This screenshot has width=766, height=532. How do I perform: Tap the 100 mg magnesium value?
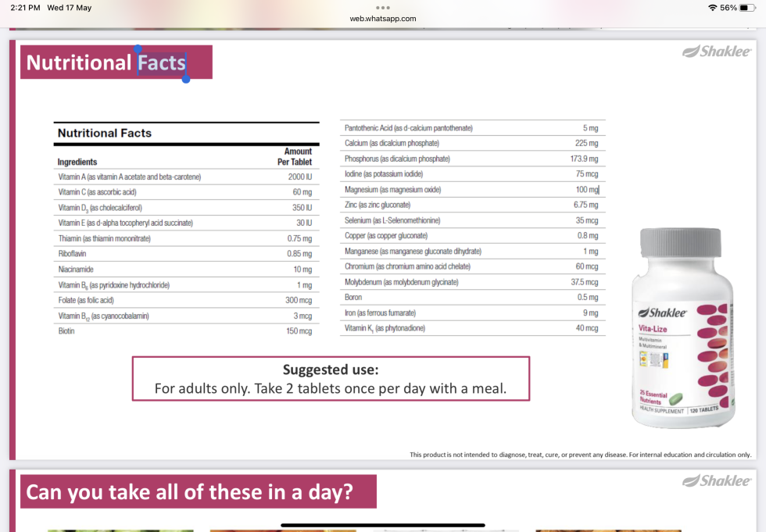(x=587, y=189)
